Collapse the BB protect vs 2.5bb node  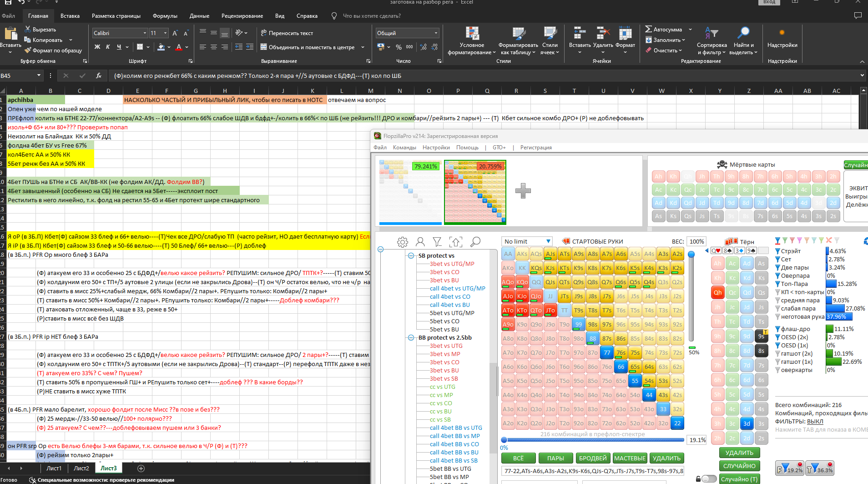(411, 337)
